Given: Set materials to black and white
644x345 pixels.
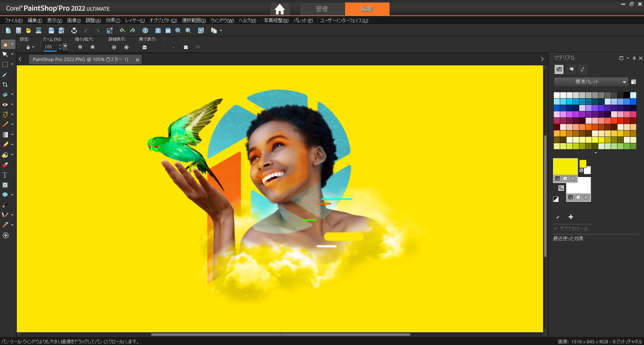Looking at the screenshot, I should tap(556, 199).
